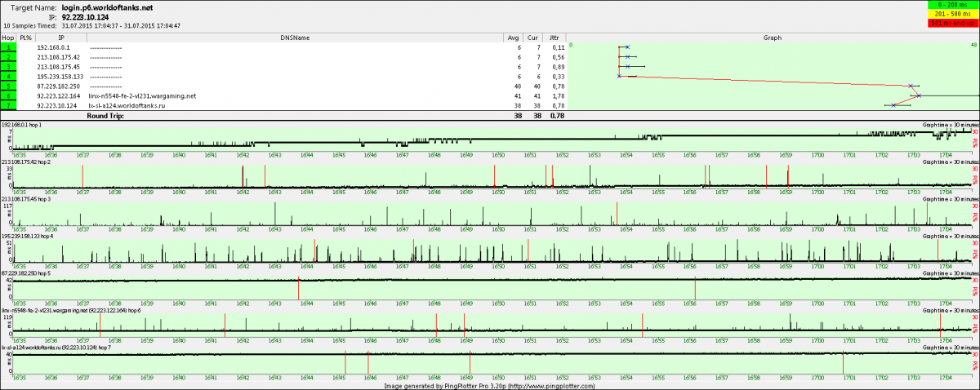The width and height of the screenshot is (980, 390).
Task: Click the Jttr column header
Action: coord(555,38)
